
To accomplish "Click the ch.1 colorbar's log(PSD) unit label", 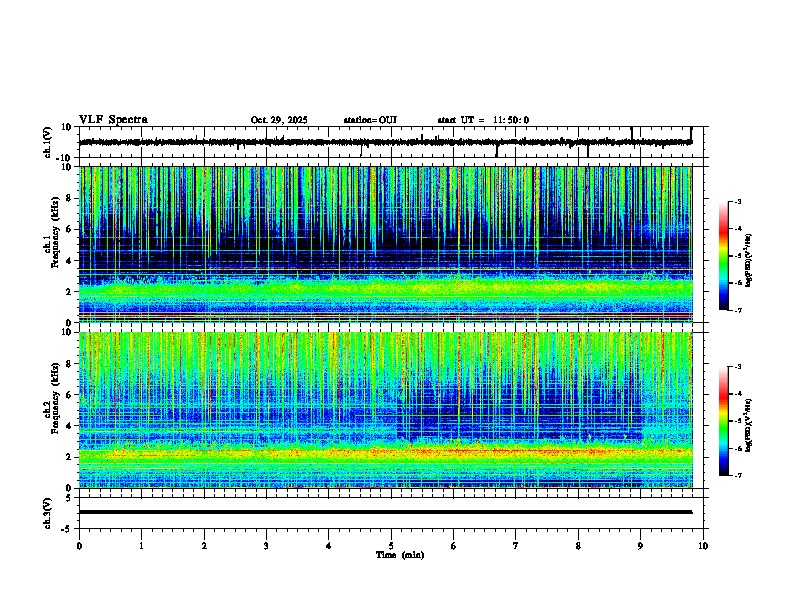I will (x=749, y=260).
